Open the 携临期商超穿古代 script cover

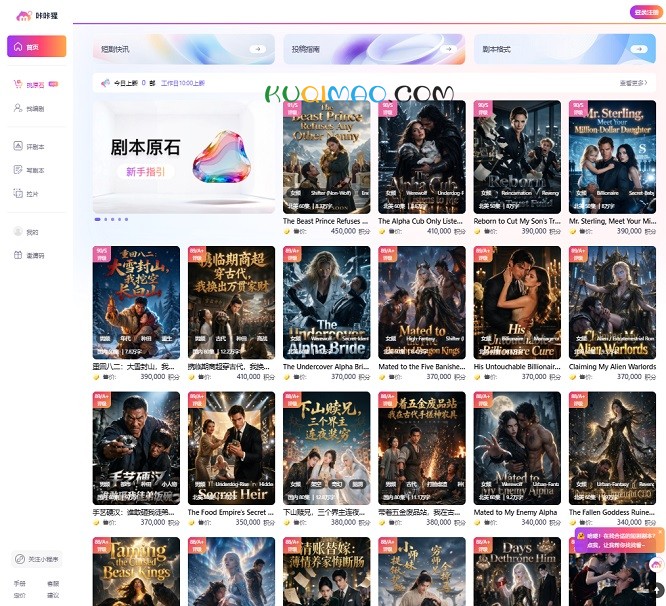click(x=231, y=303)
